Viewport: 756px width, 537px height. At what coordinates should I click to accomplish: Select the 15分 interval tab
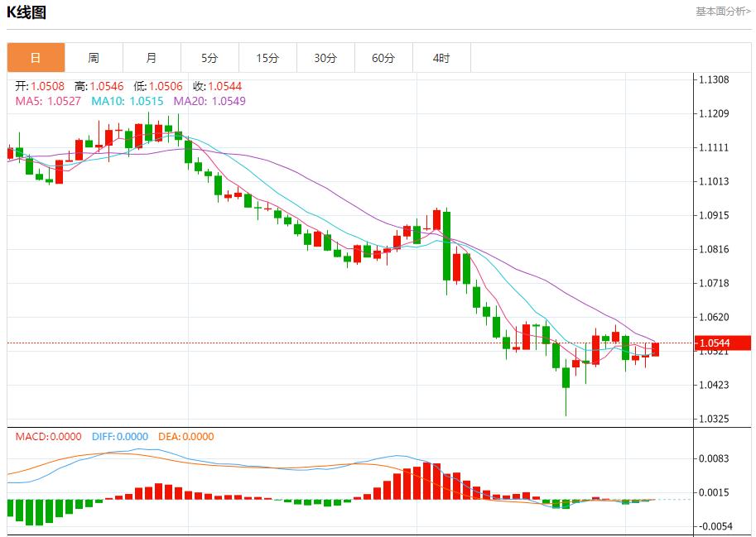[x=267, y=58]
